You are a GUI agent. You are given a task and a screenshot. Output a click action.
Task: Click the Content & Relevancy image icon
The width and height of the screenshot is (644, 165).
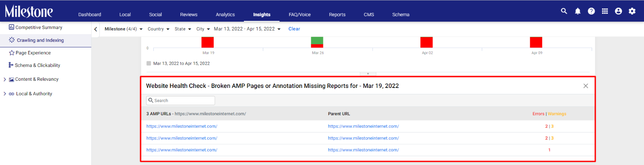pyautogui.click(x=11, y=79)
